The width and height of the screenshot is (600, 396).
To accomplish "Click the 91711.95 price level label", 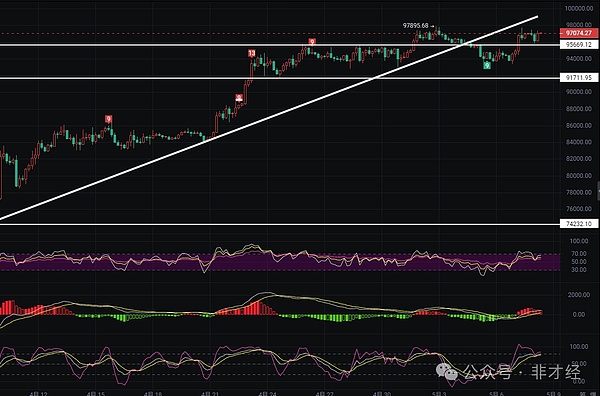I will point(579,78).
